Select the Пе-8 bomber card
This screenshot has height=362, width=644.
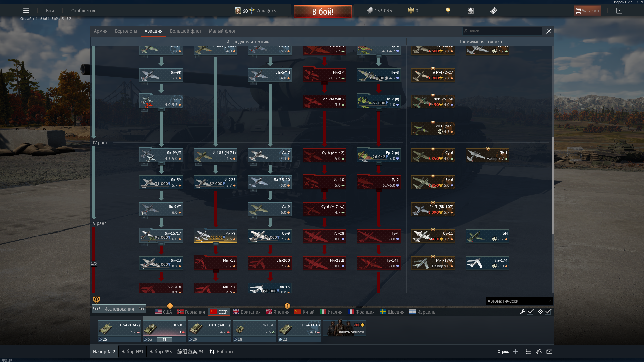click(x=379, y=75)
